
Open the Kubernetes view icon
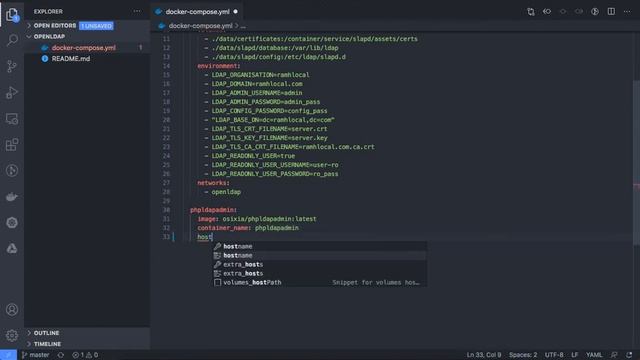click(x=12, y=222)
